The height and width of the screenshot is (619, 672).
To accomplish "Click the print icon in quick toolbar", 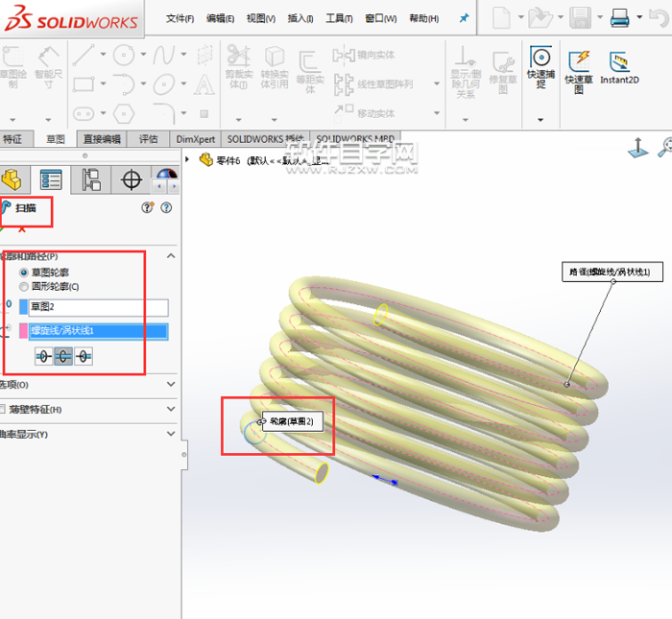I will pyautogui.click(x=620, y=18).
